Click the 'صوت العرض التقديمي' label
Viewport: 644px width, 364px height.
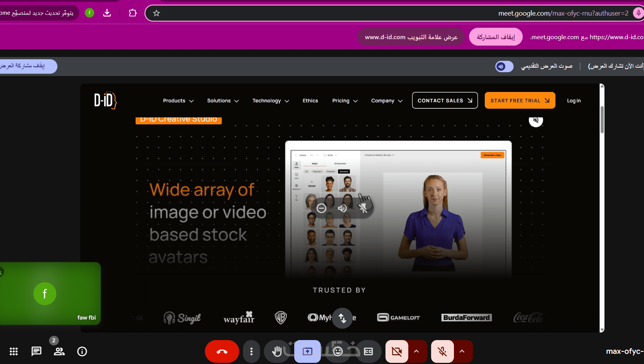point(547,66)
